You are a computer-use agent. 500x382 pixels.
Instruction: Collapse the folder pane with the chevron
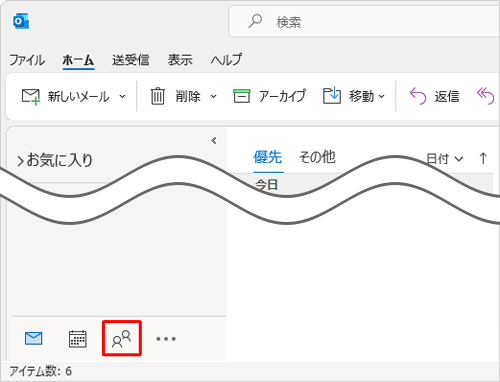(214, 141)
